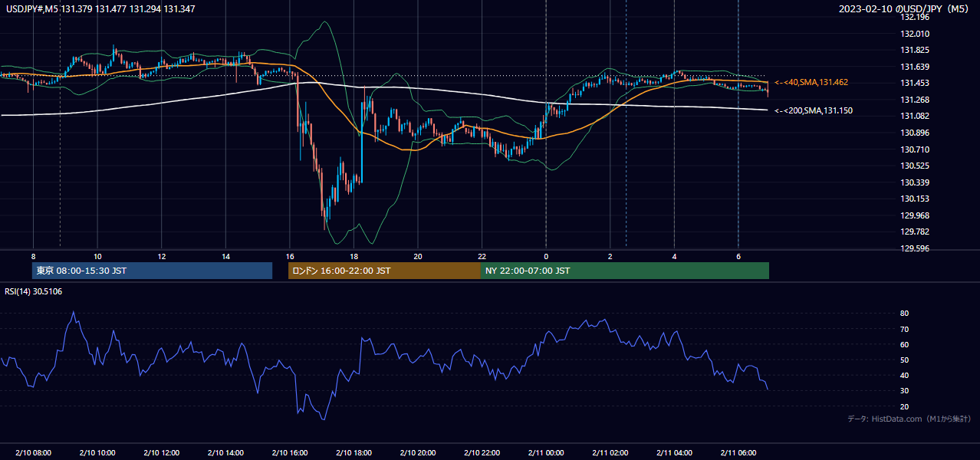
Task: Click hour label 16 below the price chart
Action: point(290,256)
